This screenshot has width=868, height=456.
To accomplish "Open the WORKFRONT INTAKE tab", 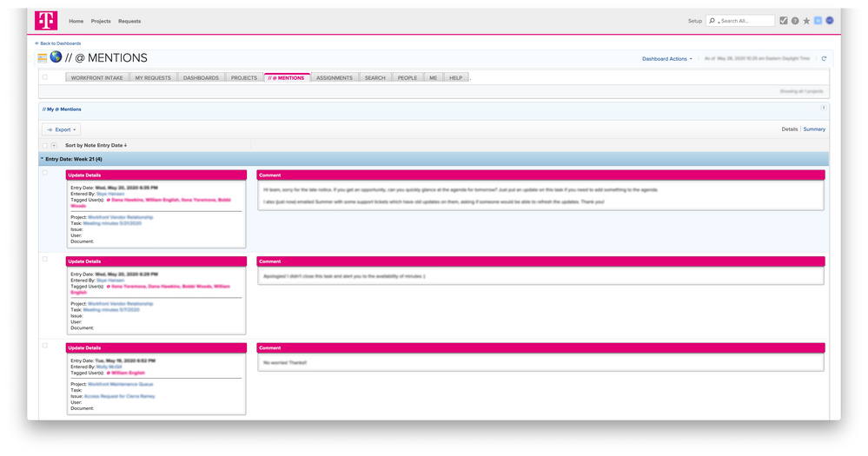I will click(x=96, y=78).
